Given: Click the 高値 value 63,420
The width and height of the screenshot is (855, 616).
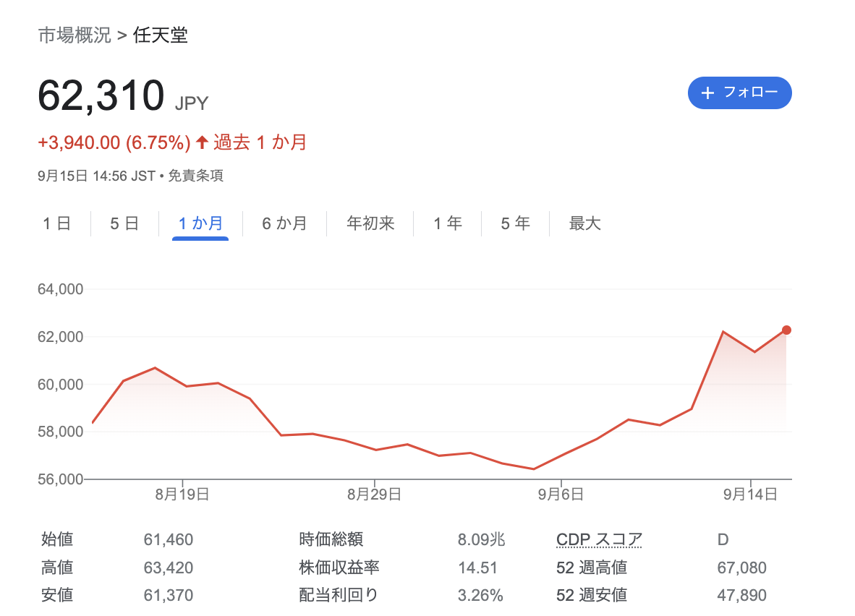Looking at the screenshot, I should [x=169, y=568].
